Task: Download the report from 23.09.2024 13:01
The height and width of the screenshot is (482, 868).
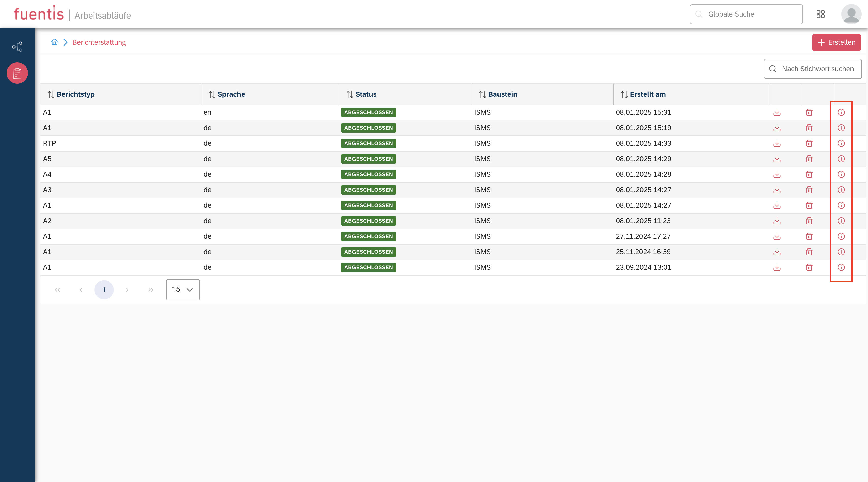Action: pos(777,267)
